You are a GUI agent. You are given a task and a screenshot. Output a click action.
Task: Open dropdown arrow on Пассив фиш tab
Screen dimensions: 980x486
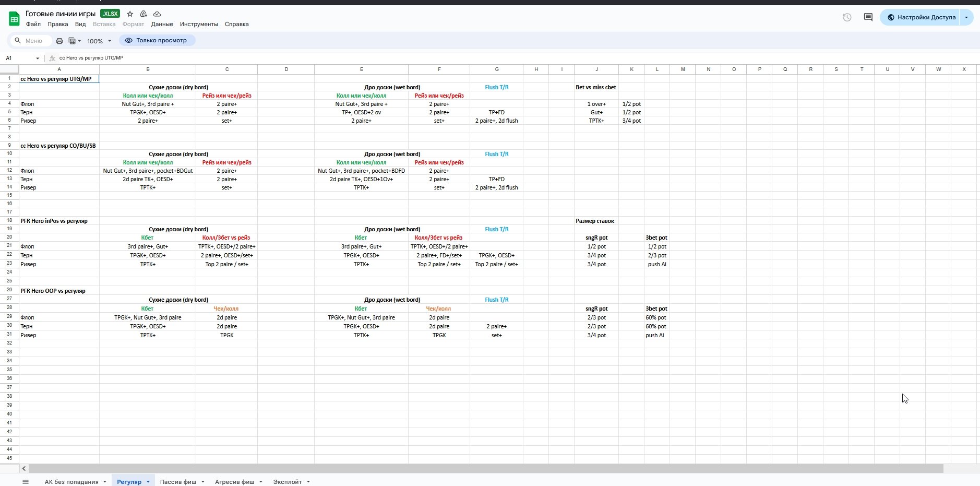203,482
